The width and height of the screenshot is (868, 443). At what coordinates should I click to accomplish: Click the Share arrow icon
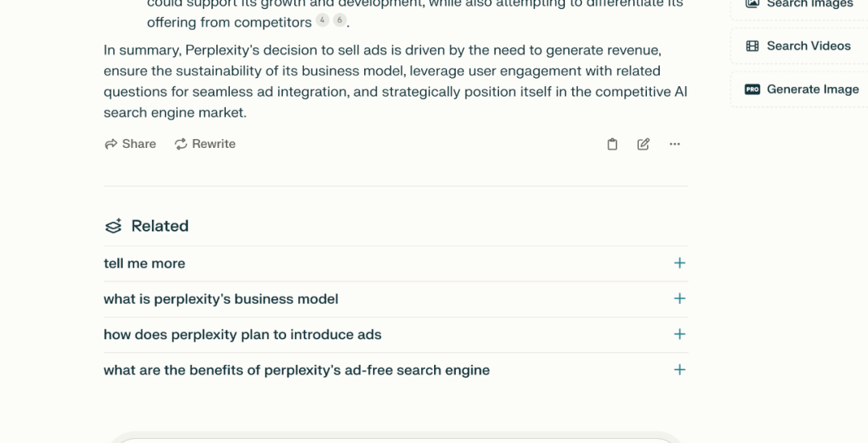tap(111, 144)
